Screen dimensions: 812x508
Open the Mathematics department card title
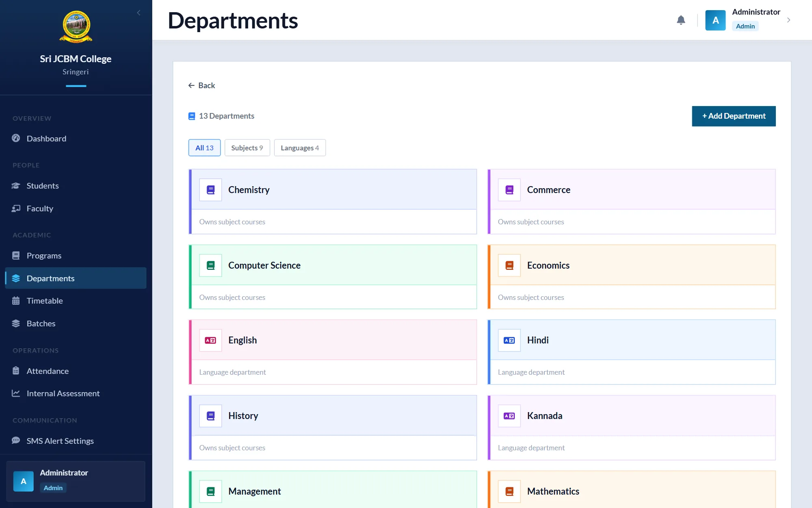click(x=553, y=491)
